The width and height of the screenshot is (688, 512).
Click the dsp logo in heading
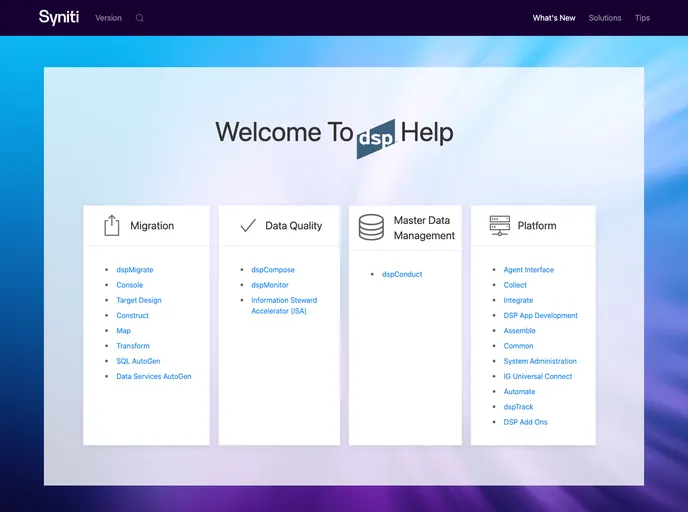376,138
